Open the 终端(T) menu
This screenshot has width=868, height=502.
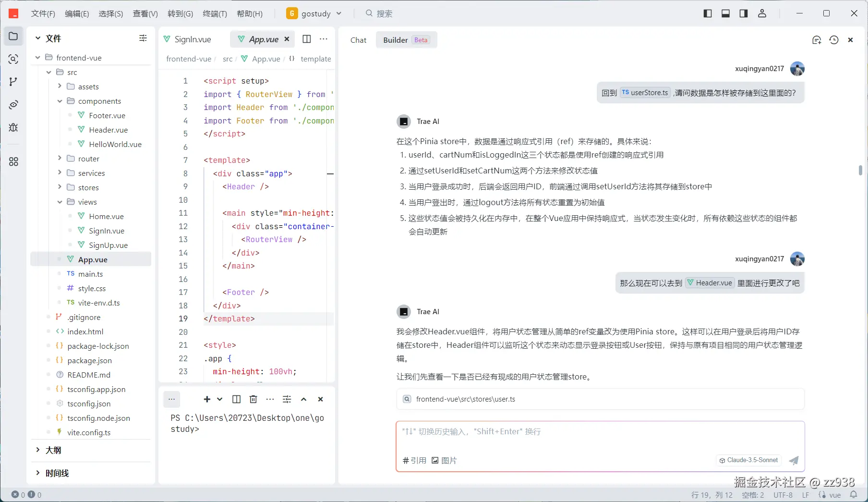[215, 13]
